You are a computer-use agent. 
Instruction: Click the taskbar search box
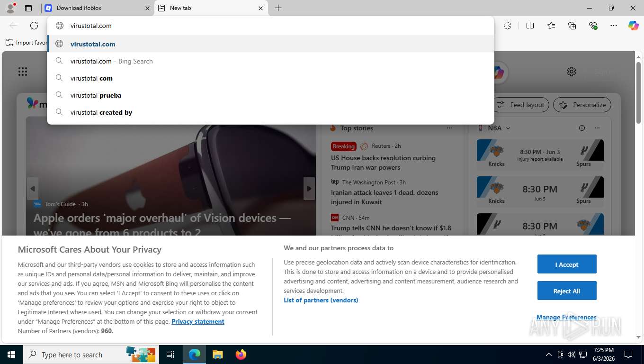[91, 355]
